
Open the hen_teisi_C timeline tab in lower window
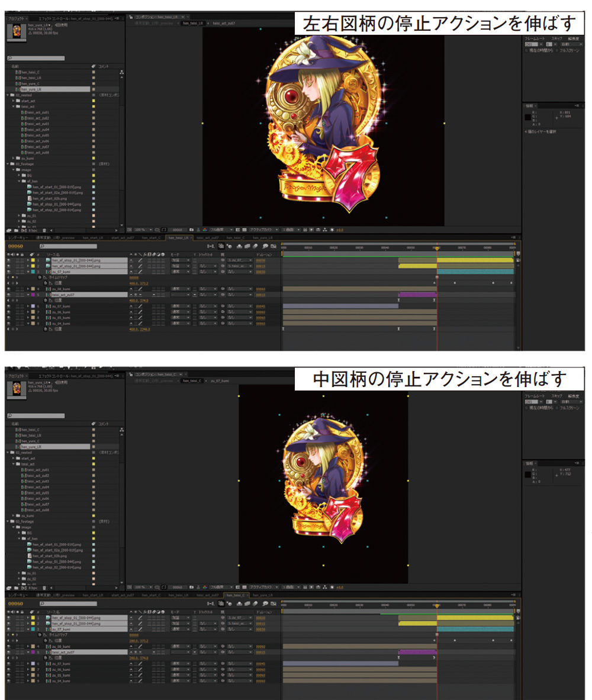point(236,595)
